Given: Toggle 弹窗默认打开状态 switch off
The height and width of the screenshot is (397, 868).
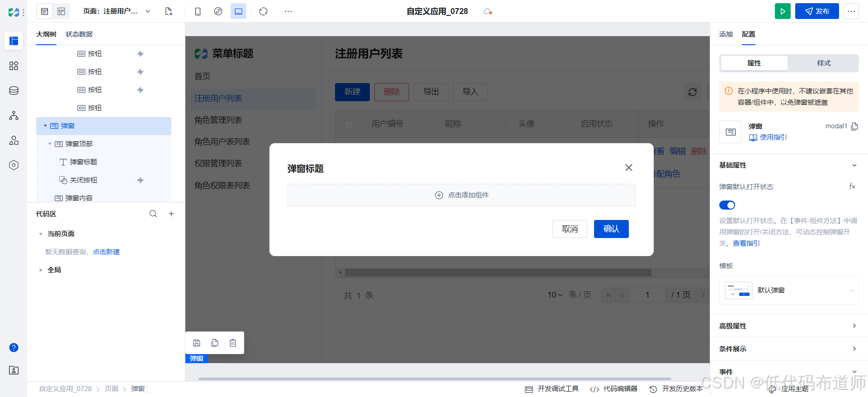Looking at the screenshot, I should coord(727,205).
